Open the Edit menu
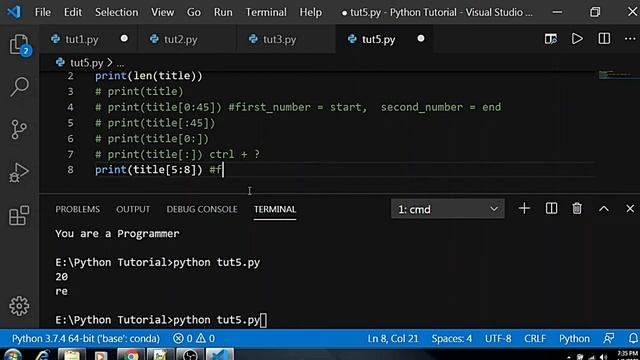Viewport: 640px width, 360px height. (73, 12)
